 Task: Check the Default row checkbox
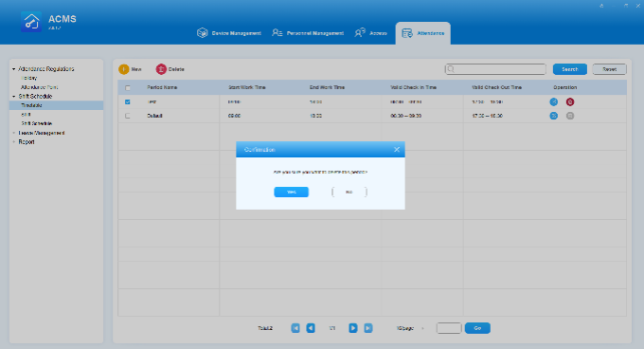pos(128,116)
